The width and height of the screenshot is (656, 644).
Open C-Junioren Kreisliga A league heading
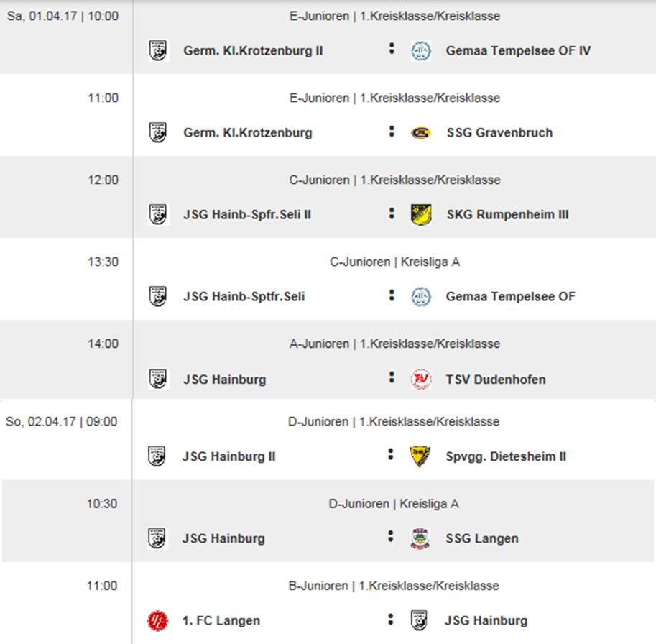[x=394, y=262]
